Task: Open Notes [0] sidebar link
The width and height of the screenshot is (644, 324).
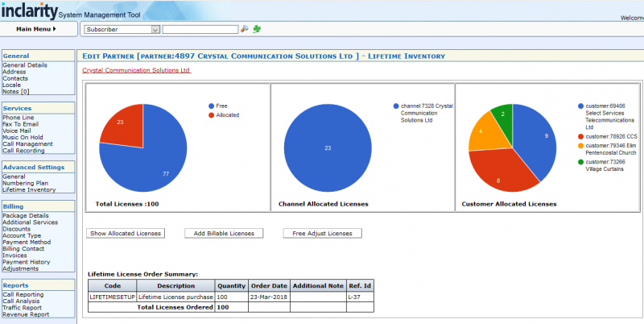Action: point(15,91)
